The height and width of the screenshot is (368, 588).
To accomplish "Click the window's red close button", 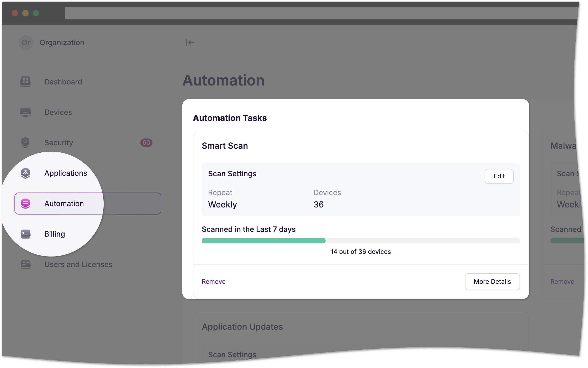I will [15, 13].
